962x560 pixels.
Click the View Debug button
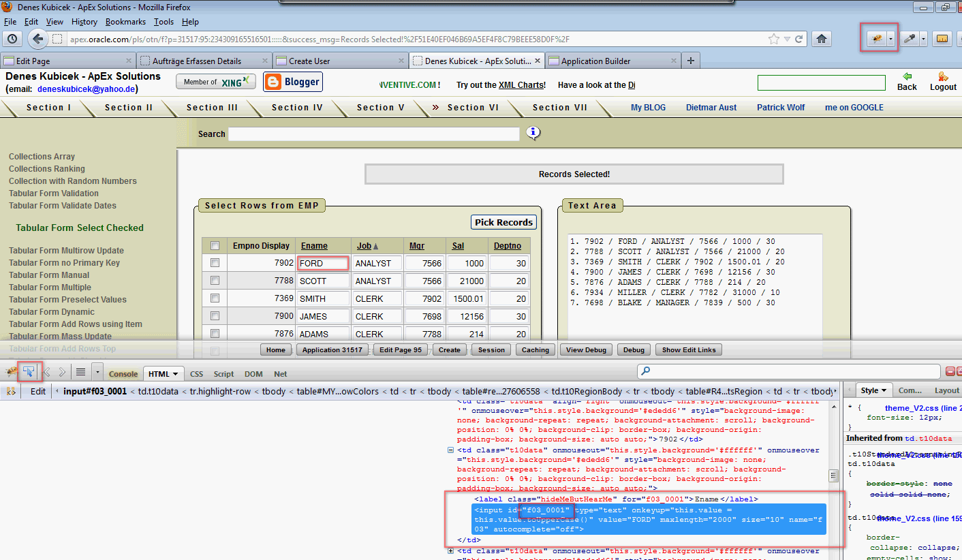tap(586, 349)
